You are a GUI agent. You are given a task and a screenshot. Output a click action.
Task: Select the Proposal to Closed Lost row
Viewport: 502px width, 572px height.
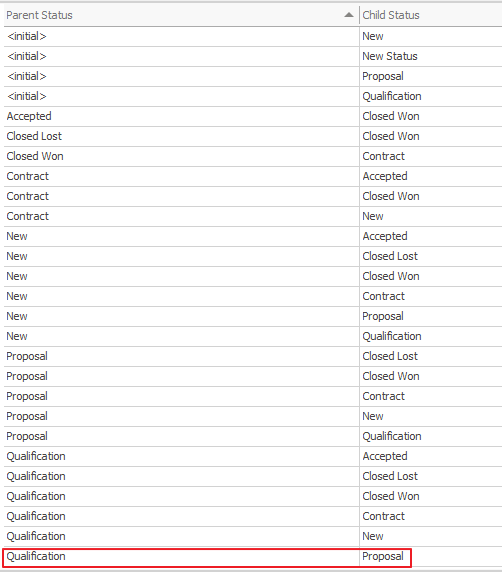point(253,356)
